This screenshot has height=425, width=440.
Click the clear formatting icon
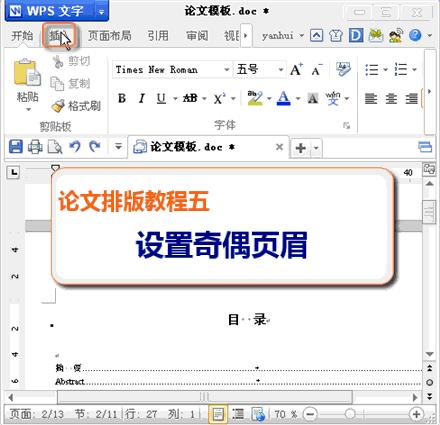click(x=343, y=69)
